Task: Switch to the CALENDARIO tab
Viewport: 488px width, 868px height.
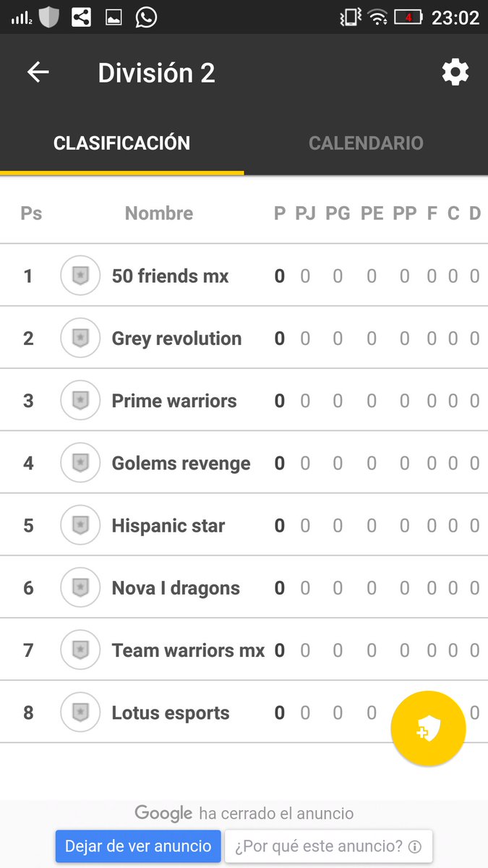Action: point(366,142)
